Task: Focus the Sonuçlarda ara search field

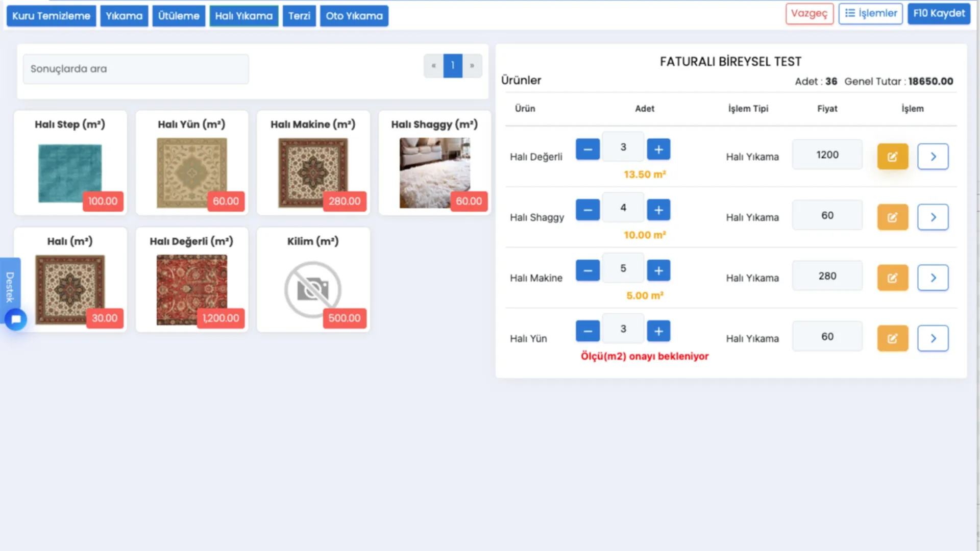Action: coord(136,69)
